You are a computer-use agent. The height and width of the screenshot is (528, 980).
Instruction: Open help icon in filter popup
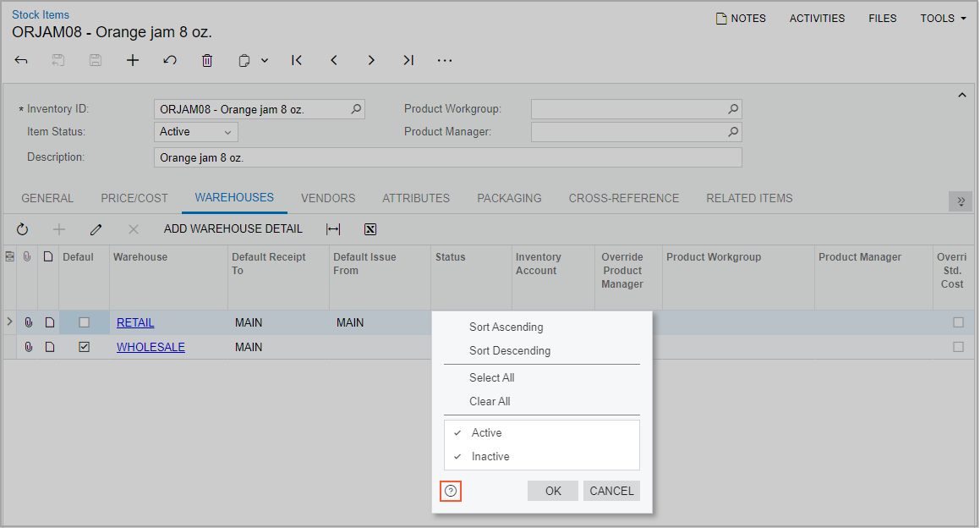click(451, 491)
